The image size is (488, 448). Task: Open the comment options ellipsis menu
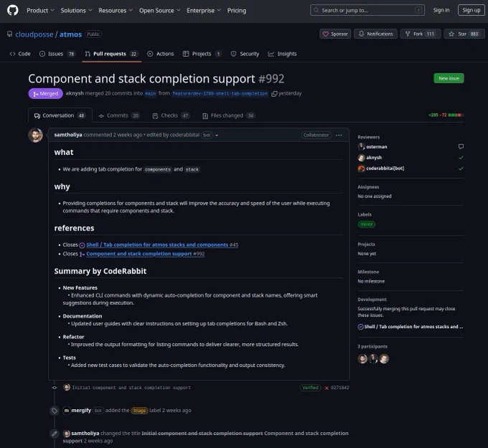point(339,135)
